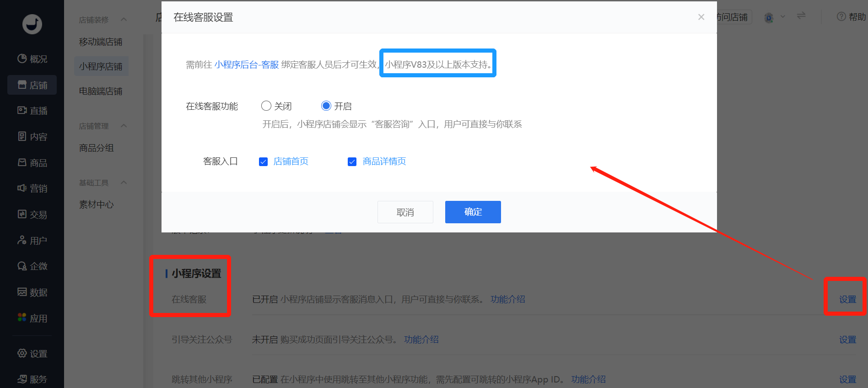
Task: Collapse the 店铺管理 section chevron
Action: (124, 126)
